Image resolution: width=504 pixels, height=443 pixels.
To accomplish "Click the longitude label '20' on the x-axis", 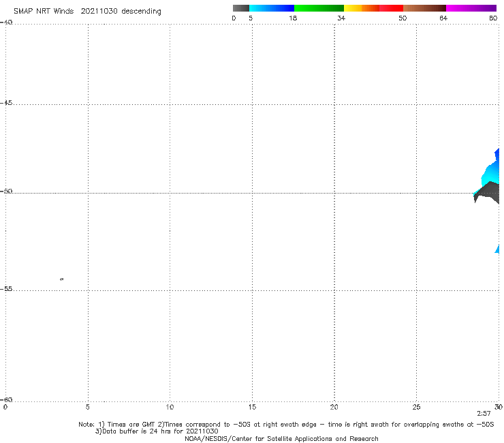I will (334, 407).
